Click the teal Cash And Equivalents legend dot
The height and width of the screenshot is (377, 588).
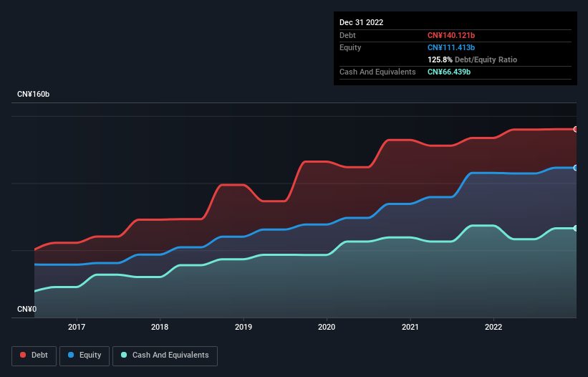point(124,355)
